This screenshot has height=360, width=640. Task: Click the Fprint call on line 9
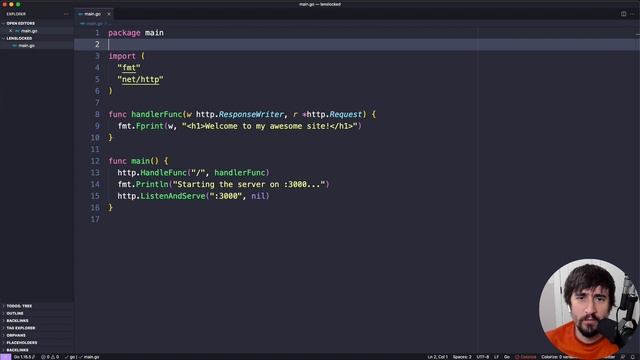pyautogui.click(x=149, y=126)
